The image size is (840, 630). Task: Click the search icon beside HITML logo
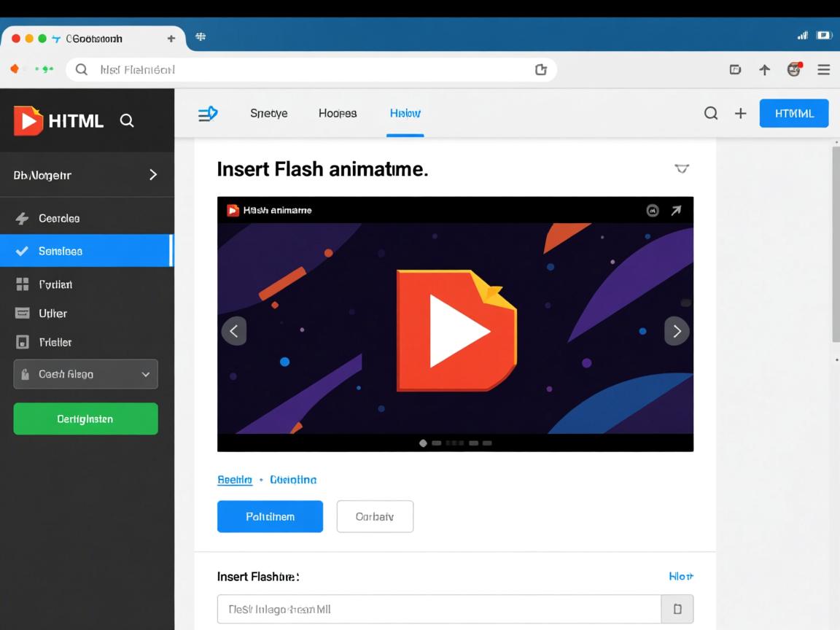127,120
